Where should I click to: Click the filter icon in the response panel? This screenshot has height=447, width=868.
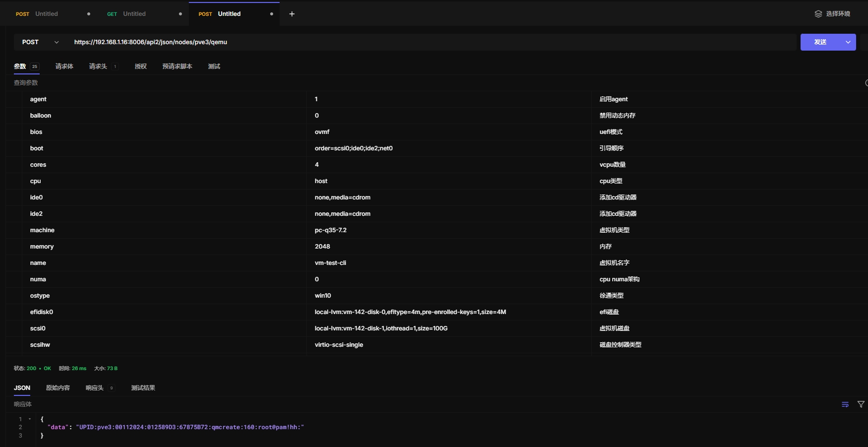coord(861,404)
